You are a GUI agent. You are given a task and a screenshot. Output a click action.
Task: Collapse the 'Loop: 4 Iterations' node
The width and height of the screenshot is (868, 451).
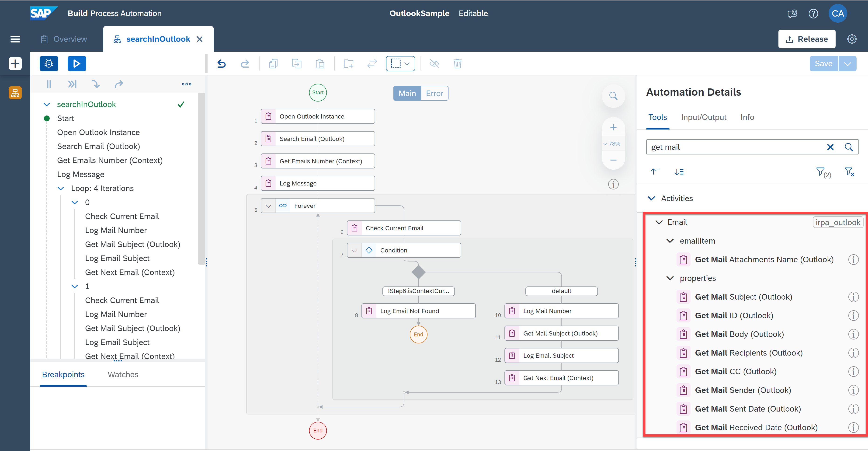pos(61,189)
